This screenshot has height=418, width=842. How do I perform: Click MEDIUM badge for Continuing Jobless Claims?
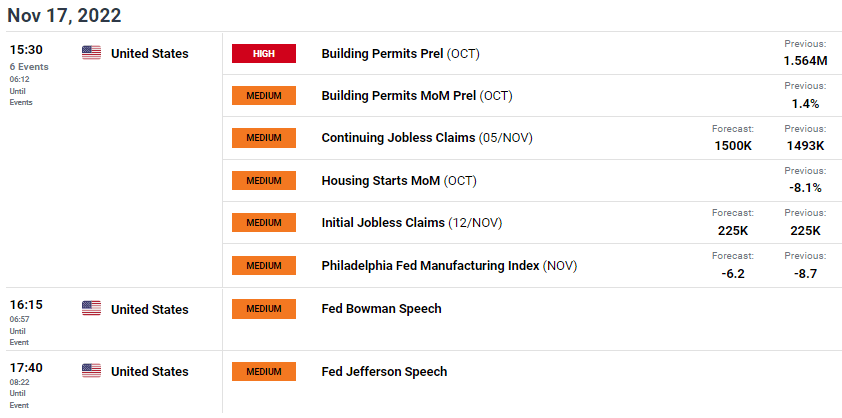[264, 138]
